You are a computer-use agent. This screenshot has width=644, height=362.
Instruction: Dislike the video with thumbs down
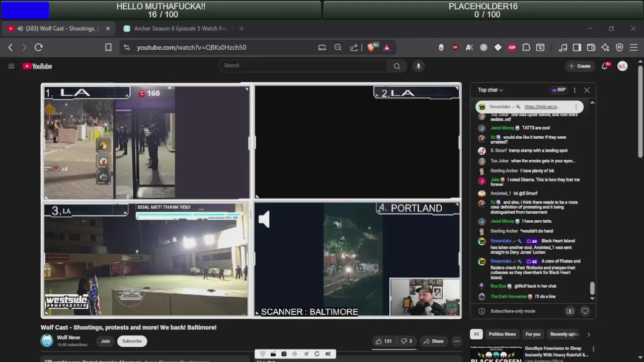(x=407, y=341)
